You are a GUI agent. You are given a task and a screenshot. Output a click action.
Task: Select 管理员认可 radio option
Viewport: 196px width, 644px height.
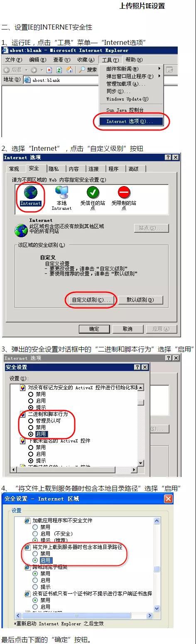pyautogui.click(x=31, y=420)
